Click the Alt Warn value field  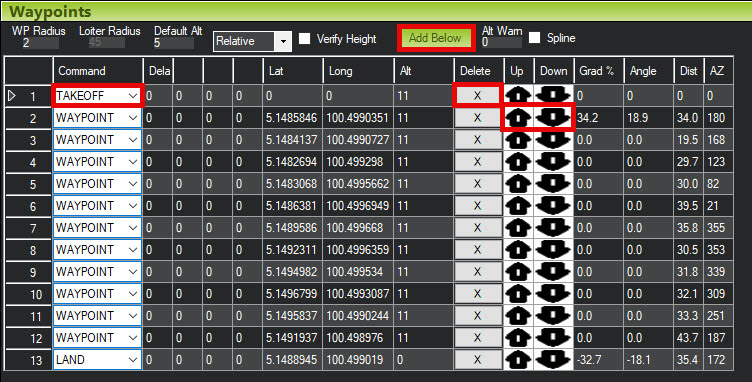[502, 43]
